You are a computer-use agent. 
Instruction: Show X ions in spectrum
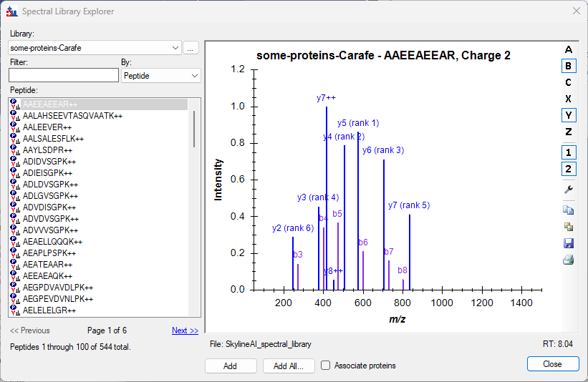pyautogui.click(x=569, y=99)
